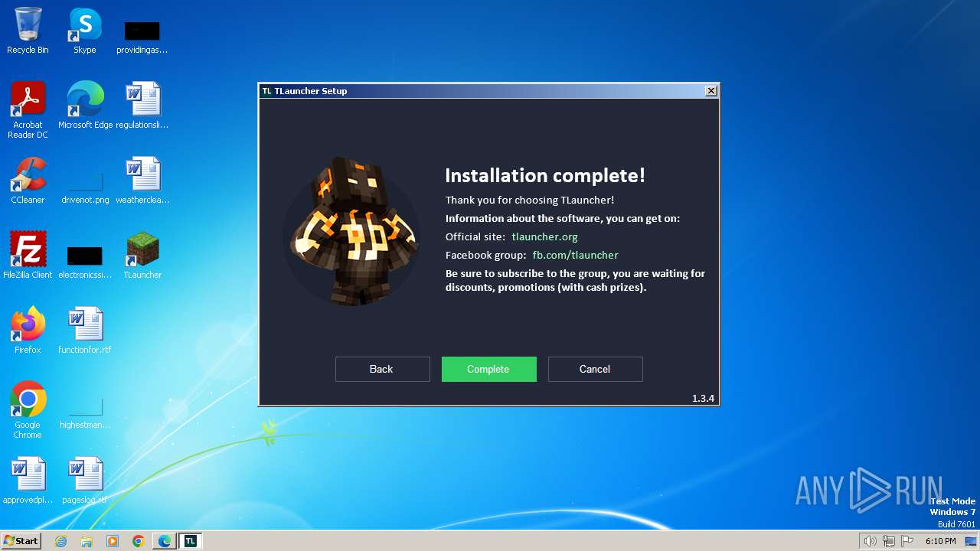Open the volume control in the system tray
This screenshot has width=980, height=551.
pyautogui.click(x=871, y=541)
